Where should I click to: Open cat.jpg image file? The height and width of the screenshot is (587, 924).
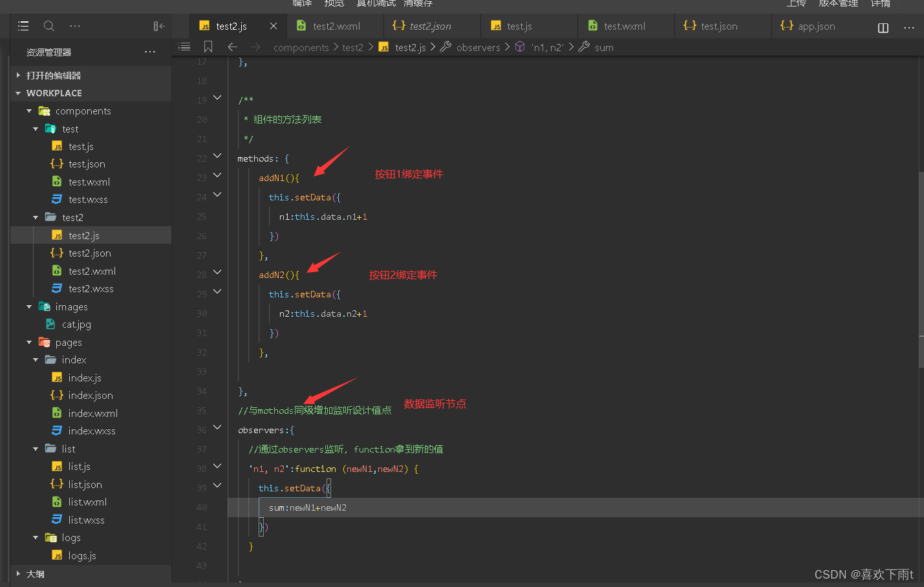coord(91,325)
